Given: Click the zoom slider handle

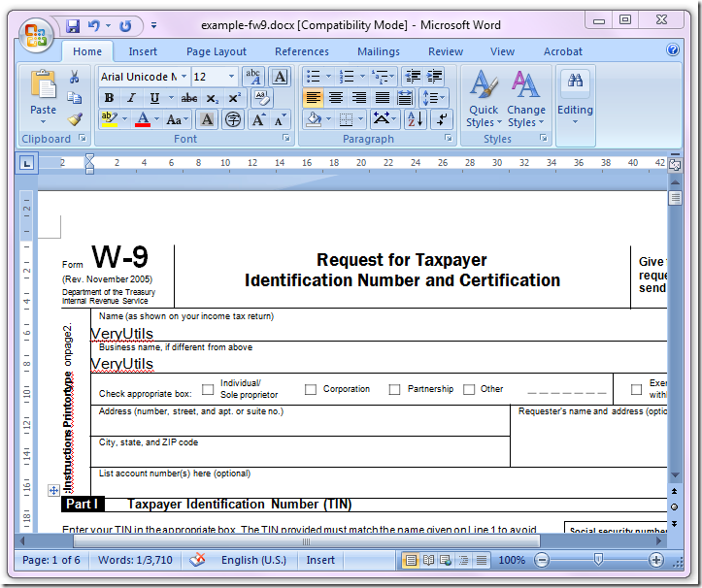Looking at the screenshot, I should point(598,559).
